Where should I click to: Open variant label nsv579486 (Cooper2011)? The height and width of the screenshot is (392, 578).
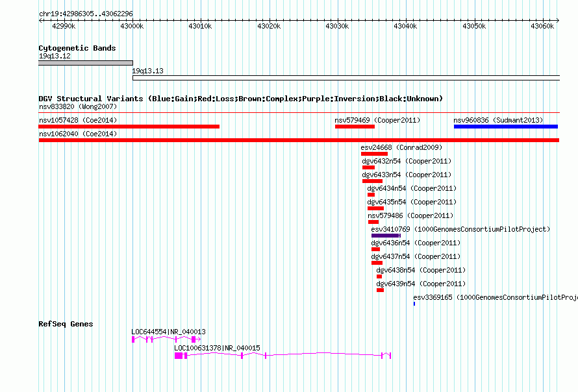coord(410,215)
